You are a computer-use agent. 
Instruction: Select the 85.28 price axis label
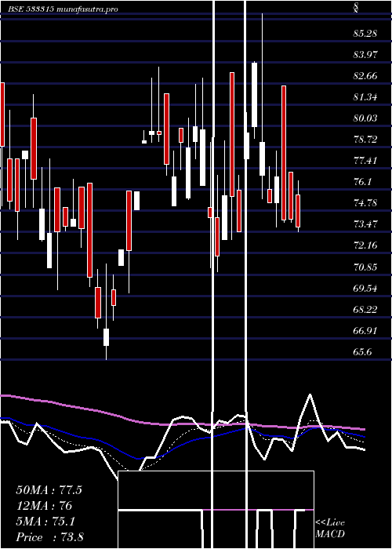click(365, 34)
